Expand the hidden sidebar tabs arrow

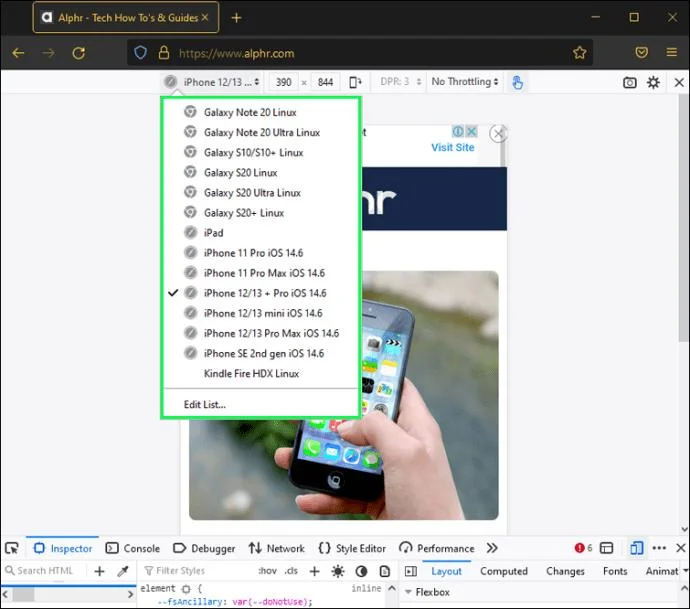685,571
